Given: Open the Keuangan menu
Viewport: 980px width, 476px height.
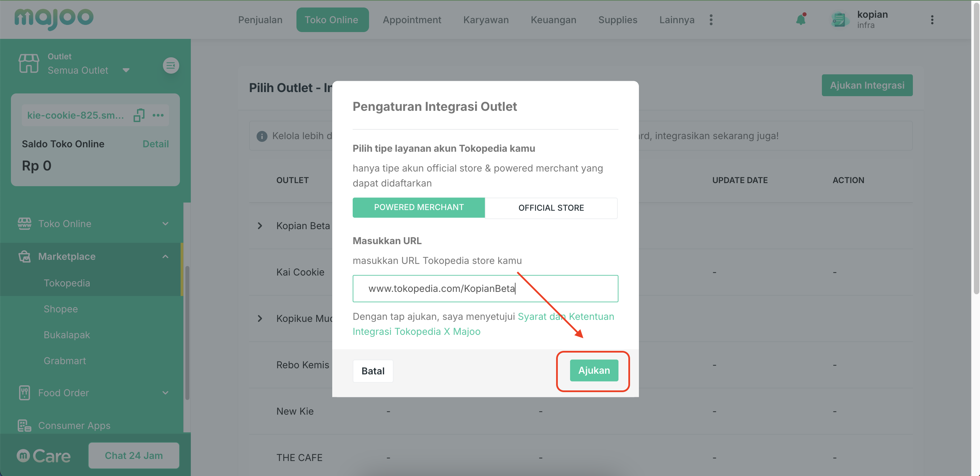Looking at the screenshot, I should (553, 20).
